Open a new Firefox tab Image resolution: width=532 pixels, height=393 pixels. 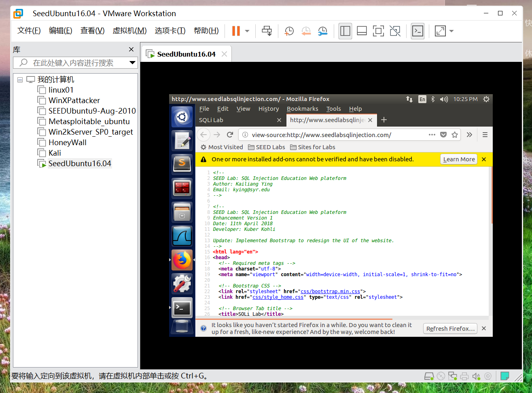click(x=384, y=120)
